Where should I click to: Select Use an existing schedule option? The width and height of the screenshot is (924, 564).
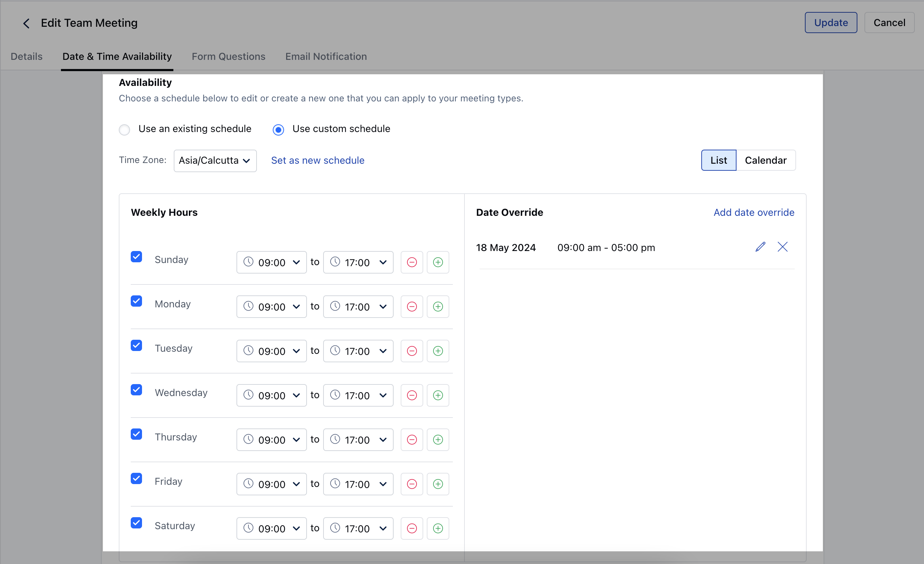(124, 130)
